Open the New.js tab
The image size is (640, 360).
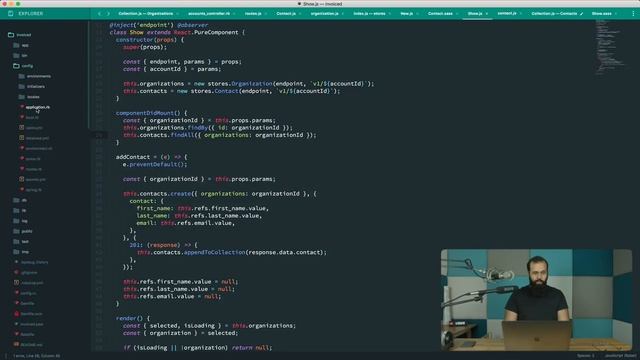[406, 13]
